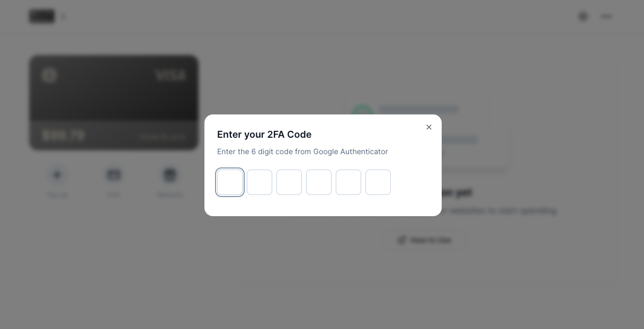Click the card icon below the Visa card

pos(114,175)
